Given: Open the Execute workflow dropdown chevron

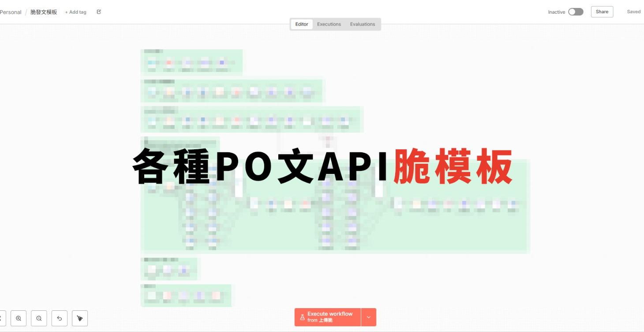Looking at the screenshot, I should [x=368, y=317].
